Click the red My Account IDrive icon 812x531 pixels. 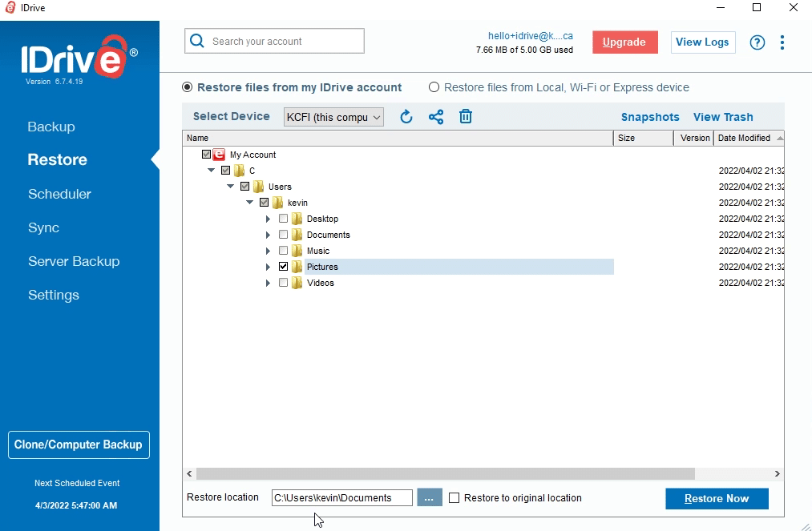click(219, 155)
